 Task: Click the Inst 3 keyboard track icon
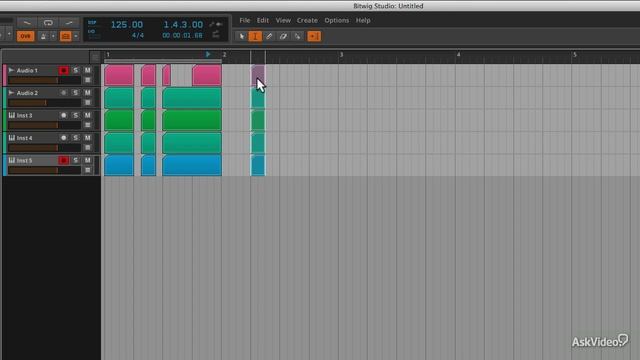pos(11,116)
